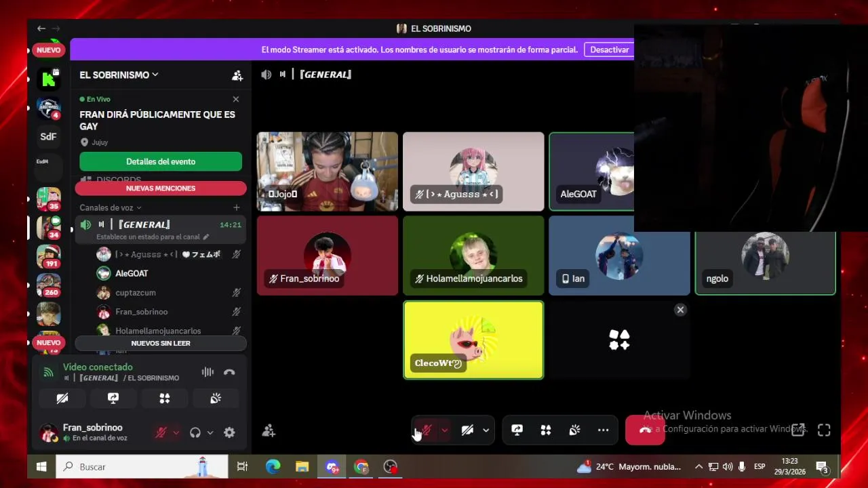868x488 pixels.
Task: Hang up with the red disconnect button
Action: click(645, 430)
